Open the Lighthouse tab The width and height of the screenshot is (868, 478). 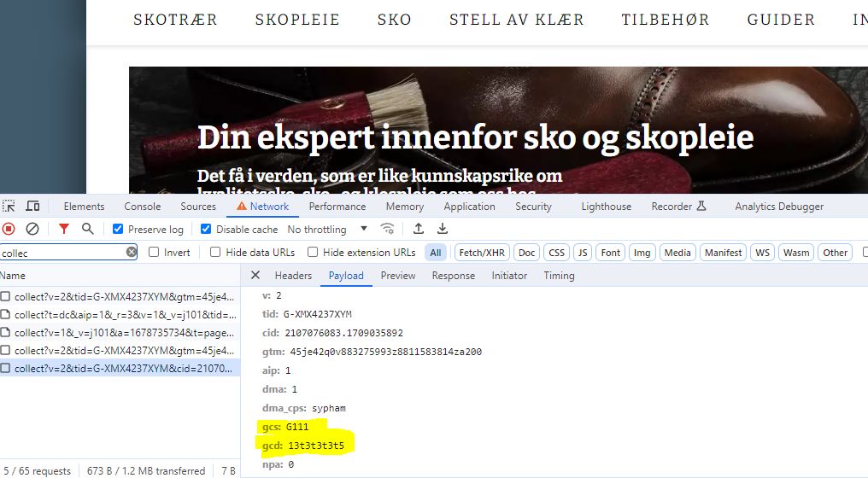point(607,207)
